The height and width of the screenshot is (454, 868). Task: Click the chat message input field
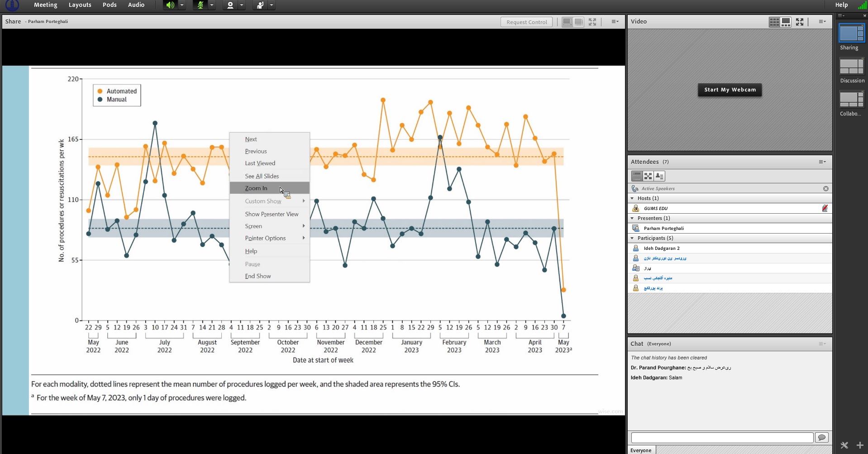click(x=722, y=437)
